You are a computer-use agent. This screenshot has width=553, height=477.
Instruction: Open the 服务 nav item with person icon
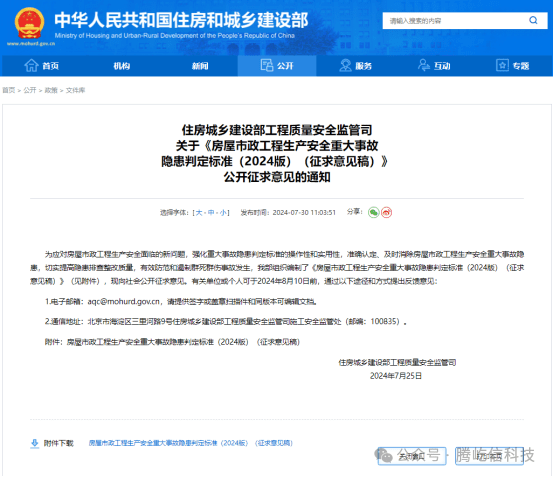pyautogui.click(x=356, y=66)
